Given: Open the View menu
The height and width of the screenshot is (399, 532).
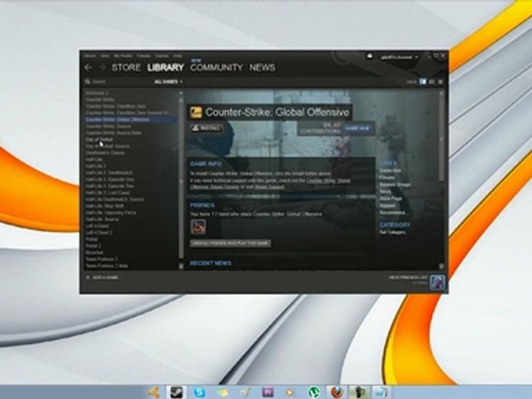Looking at the screenshot, I should click(105, 55).
